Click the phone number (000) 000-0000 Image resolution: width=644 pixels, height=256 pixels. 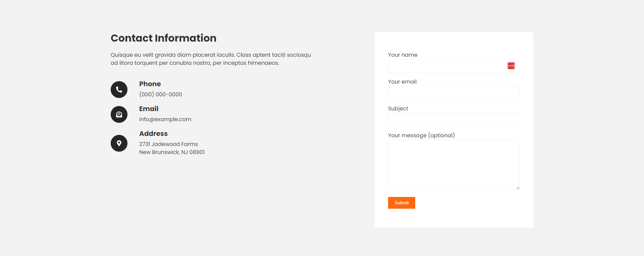[161, 94]
